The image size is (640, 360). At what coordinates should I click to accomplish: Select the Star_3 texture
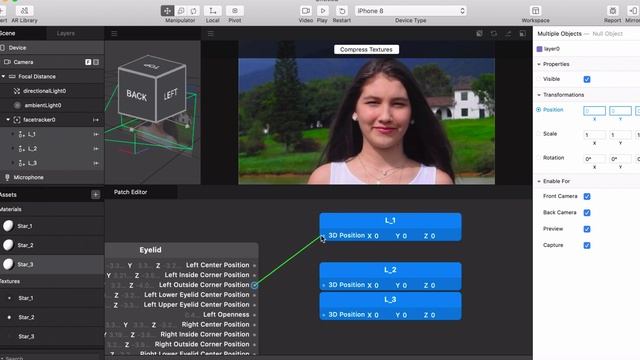[52, 336]
